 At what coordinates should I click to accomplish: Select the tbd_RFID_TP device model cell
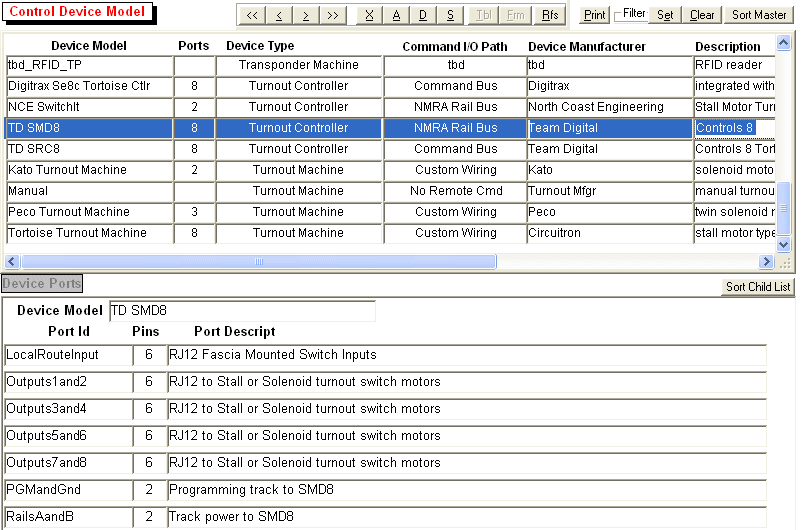coord(89,65)
